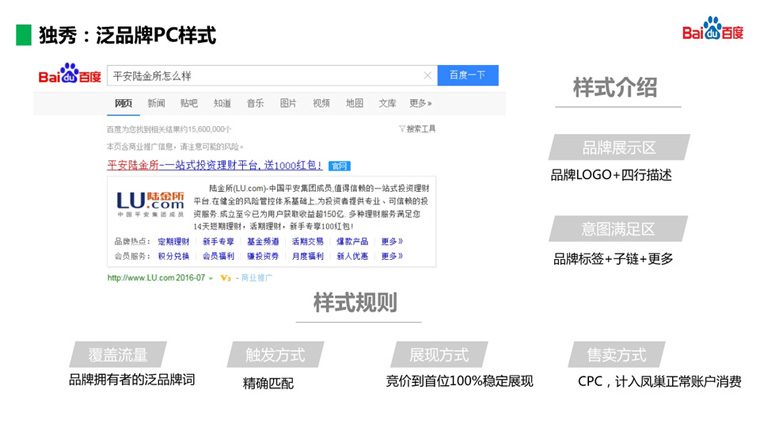760x428 pixels.
Task: Select the 网页 tab
Action: click(123, 103)
